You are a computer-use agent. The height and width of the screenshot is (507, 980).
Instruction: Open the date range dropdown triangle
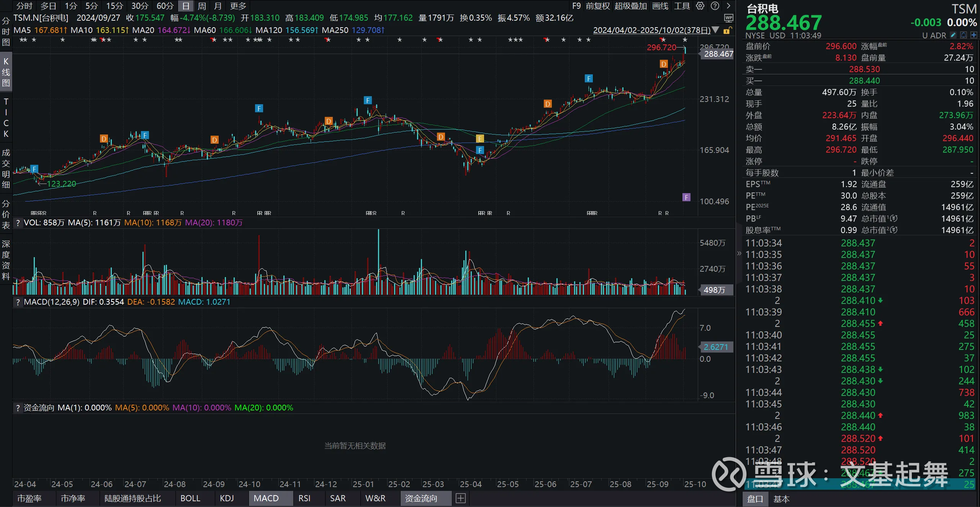[x=715, y=30]
